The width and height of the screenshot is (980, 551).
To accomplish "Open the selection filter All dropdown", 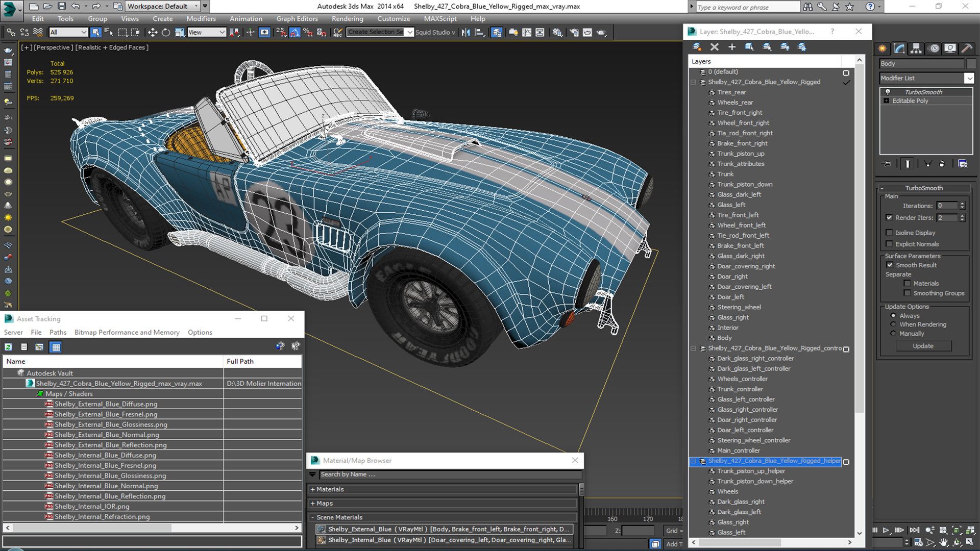I will tap(68, 32).
